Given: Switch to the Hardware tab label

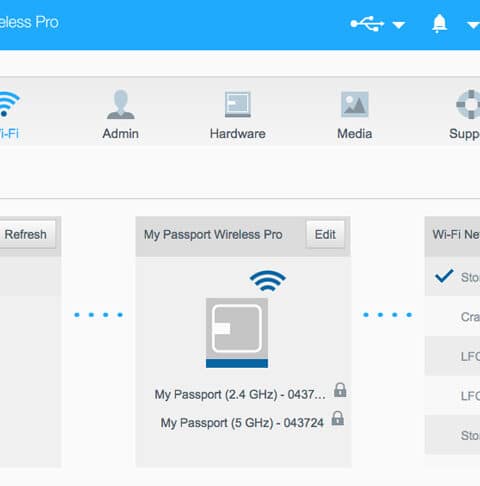Looking at the screenshot, I should (238, 134).
